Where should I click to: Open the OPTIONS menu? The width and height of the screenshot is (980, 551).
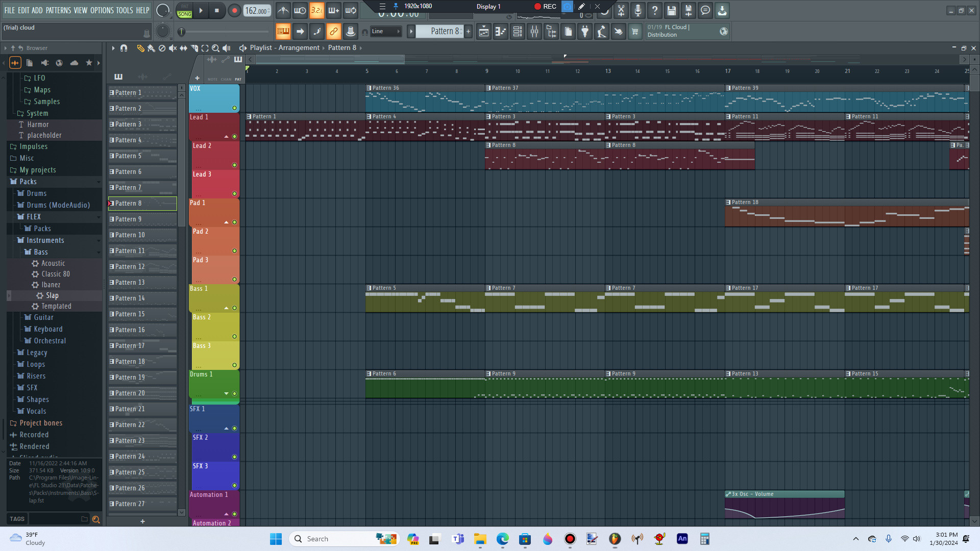pos(102,10)
